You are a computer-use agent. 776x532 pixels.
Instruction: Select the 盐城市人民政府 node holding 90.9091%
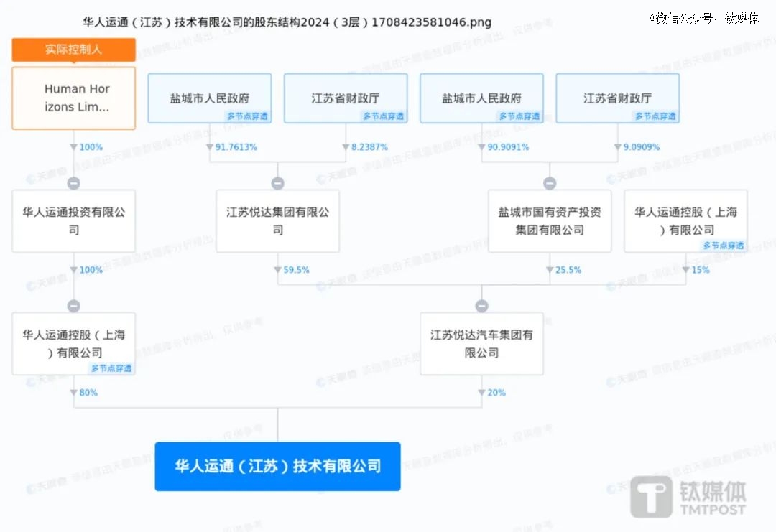(481, 98)
